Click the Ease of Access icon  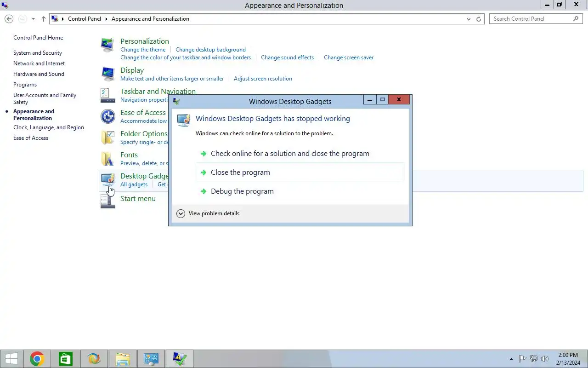(107, 116)
